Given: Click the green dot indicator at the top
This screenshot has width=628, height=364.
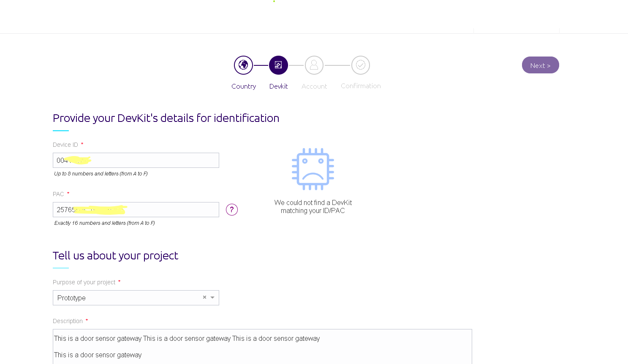Looking at the screenshot, I should pyautogui.click(x=274, y=2).
